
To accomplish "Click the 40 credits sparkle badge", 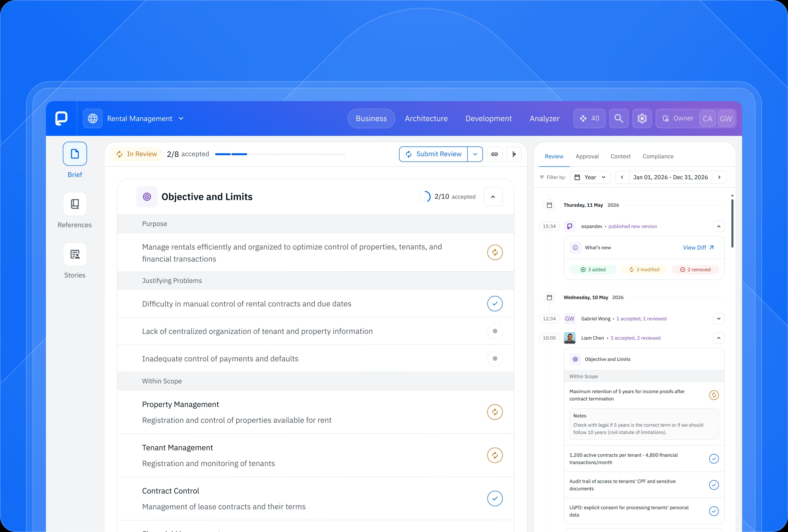I will tap(589, 118).
